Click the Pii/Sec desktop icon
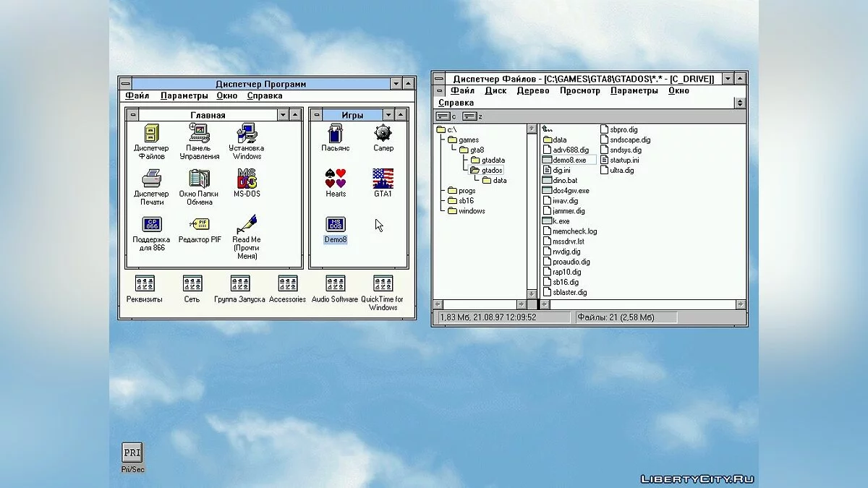 tap(132, 453)
